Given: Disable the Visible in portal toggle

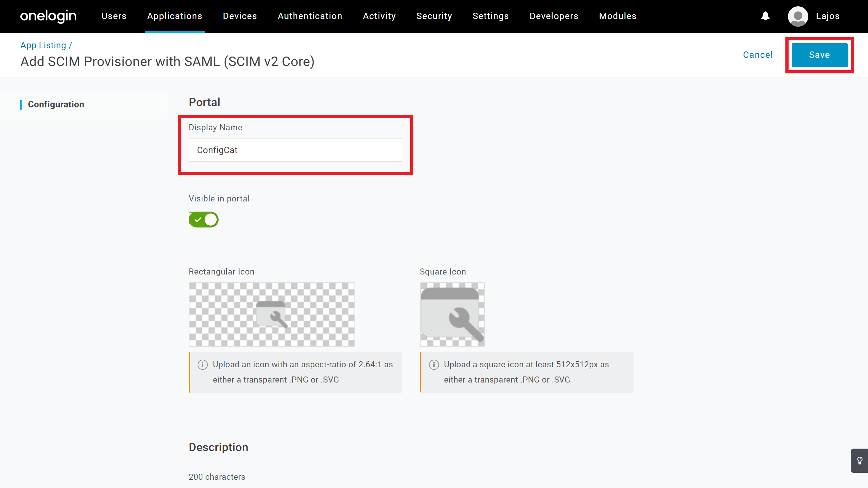Looking at the screenshot, I should pos(204,220).
